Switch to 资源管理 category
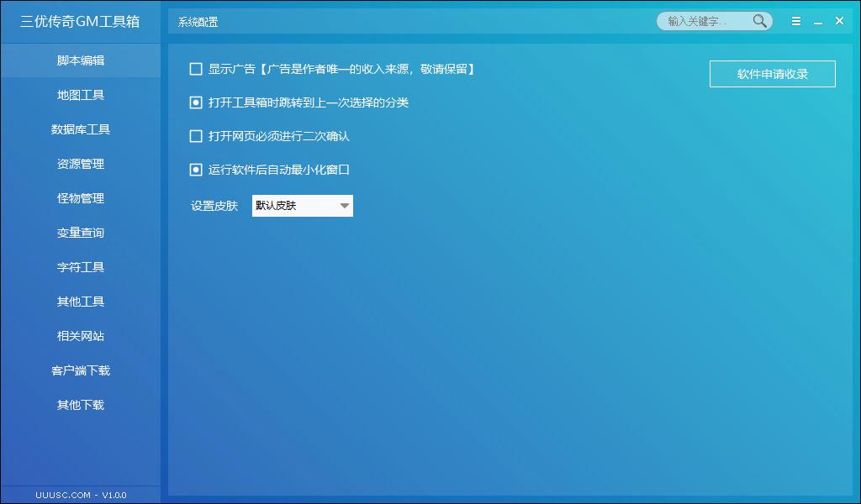Viewport: 861px width, 504px height. pyautogui.click(x=81, y=164)
